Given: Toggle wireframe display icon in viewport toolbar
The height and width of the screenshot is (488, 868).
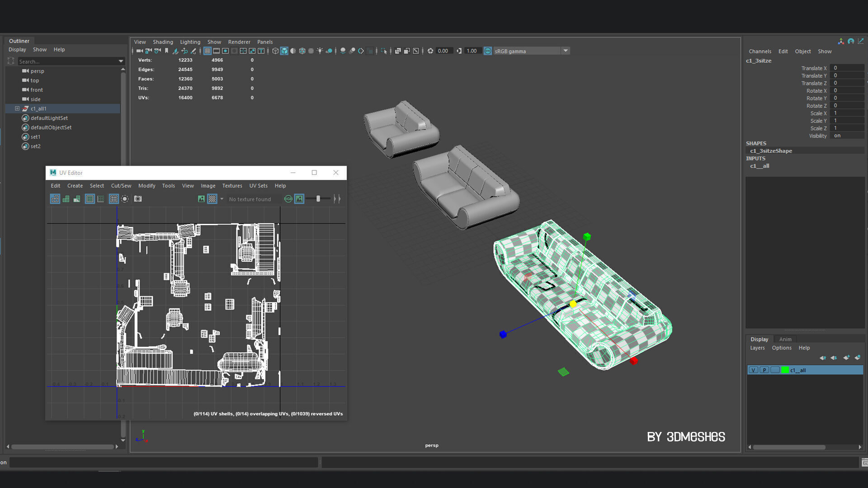Looking at the screenshot, I should click(275, 51).
